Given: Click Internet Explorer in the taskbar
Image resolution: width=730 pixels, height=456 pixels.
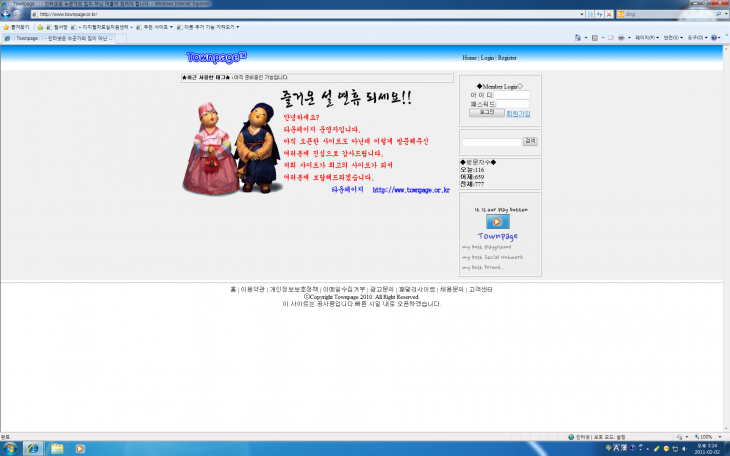Looking at the screenshot, I should [33, 449].
